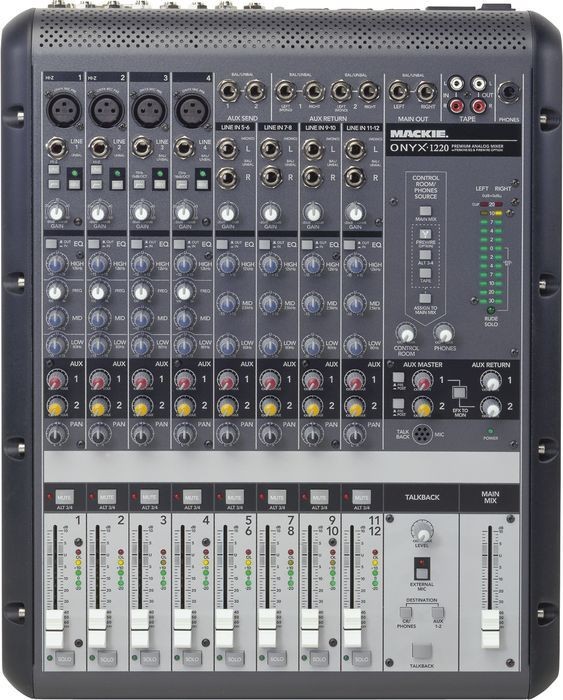The image size is (563, 700).
Task: Click the EFX TO MON button
Action: (459, 393)
